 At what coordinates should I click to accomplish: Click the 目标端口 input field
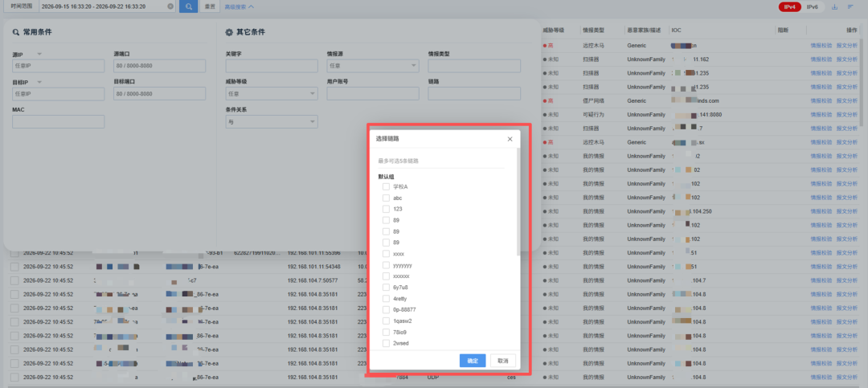(x=159, y=93)
